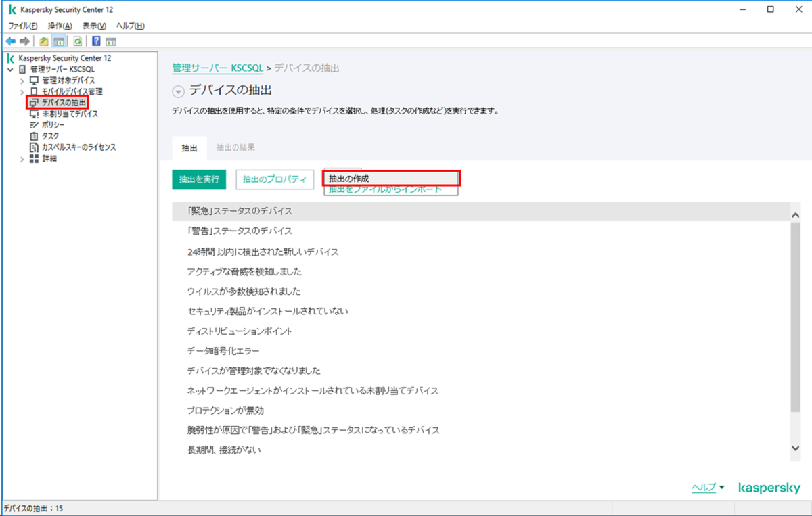Expand the 管理対象デバイス tree node
812x516 pixels.
point(22,80)
